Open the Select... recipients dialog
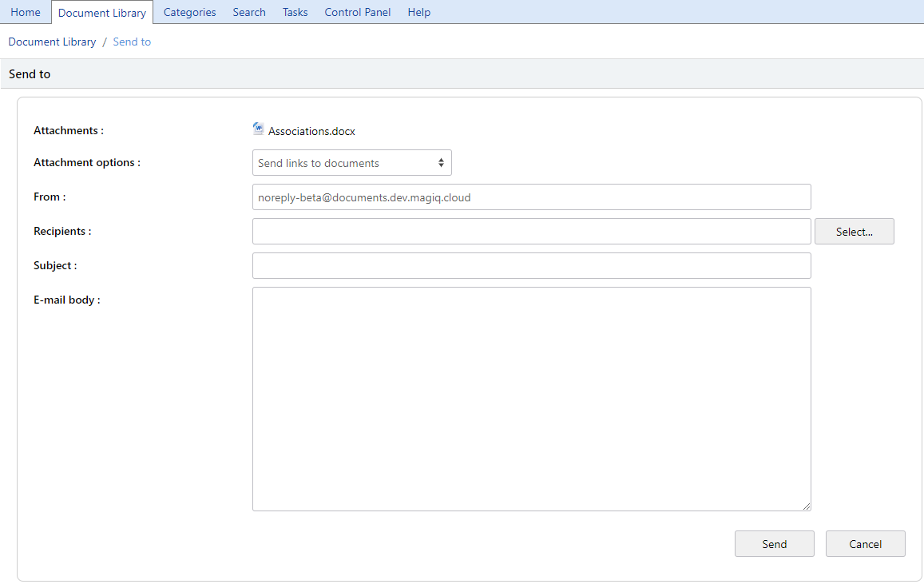Viewport: 924px width, 584px height. click(854, 231)
